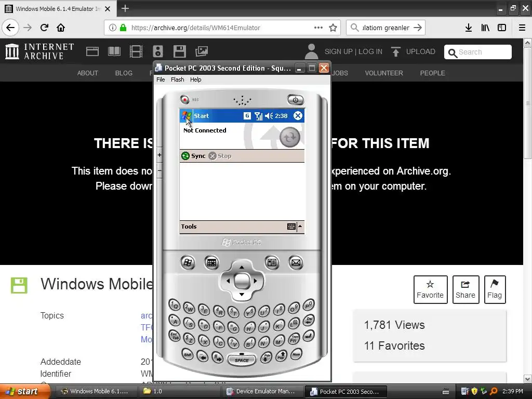Click the contacts hardware key on device

pyautogui.click(x=272, y=262)
